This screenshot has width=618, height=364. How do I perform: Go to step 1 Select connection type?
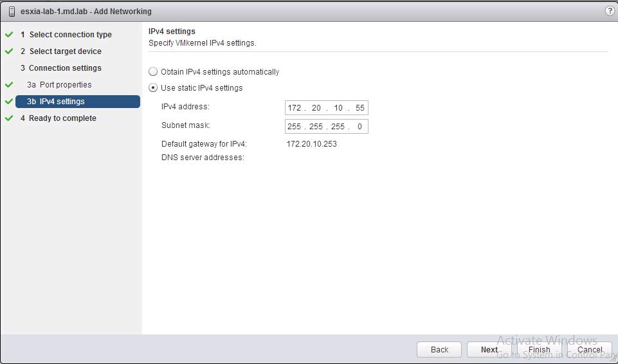click(70, 35)
